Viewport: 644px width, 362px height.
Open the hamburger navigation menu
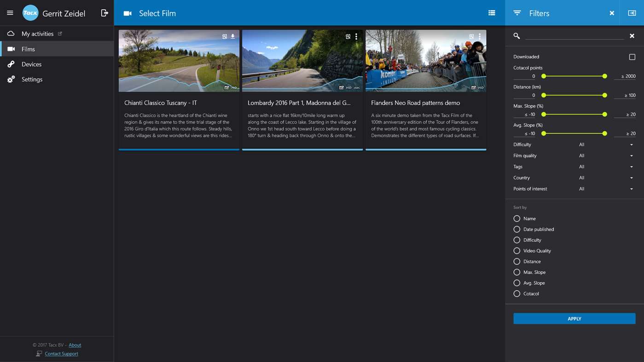(10, 13)
